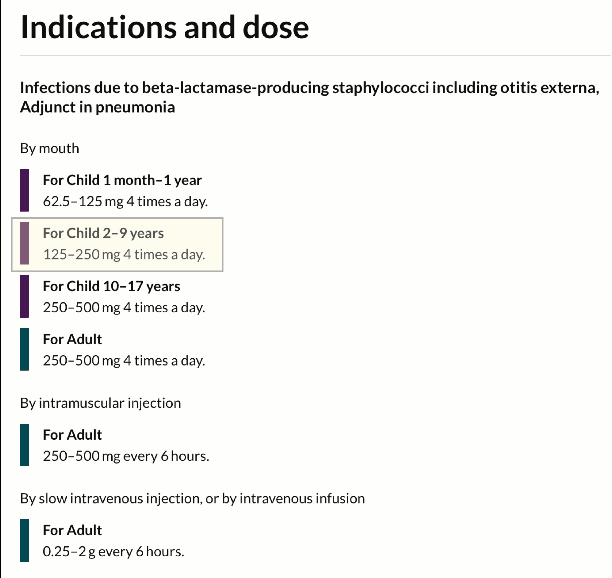Select the "For Child 1 month–1 year" label
Screen dimensions: 612x578
click(122, 180)
